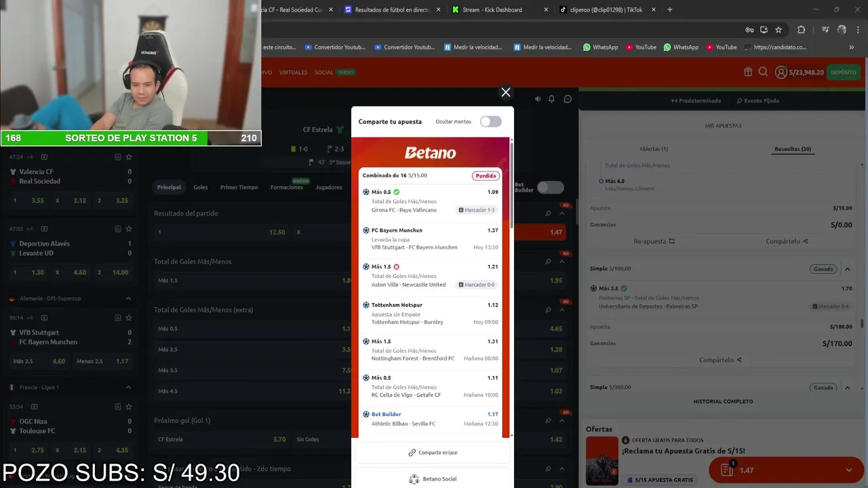This screenshot has height=488, width=868.
Task: Open stats icon for VfB Stuttgart match
Action: [117, 318]
